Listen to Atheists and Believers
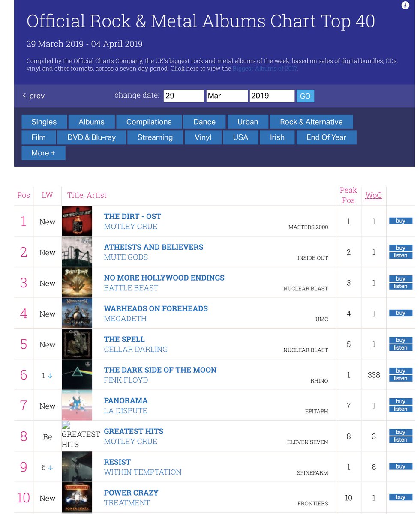 point(401,256)
